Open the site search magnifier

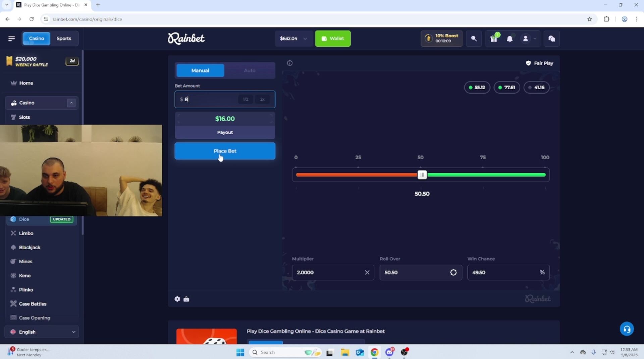[x=474, y=39]
